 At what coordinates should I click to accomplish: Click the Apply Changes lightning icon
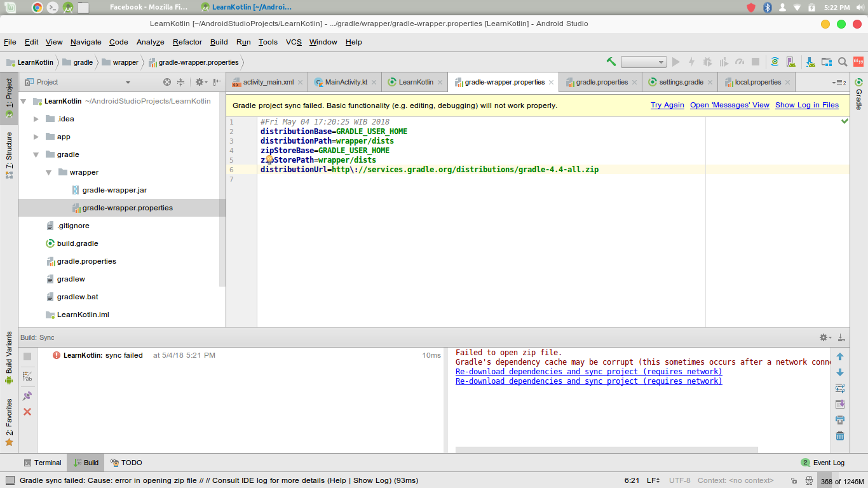coord(692,62)
